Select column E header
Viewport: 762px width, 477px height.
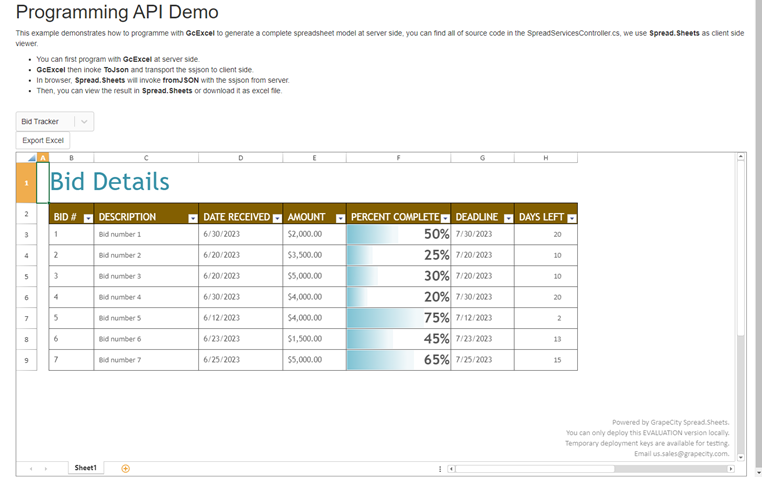pyautogui.click(x=314, y=158)
